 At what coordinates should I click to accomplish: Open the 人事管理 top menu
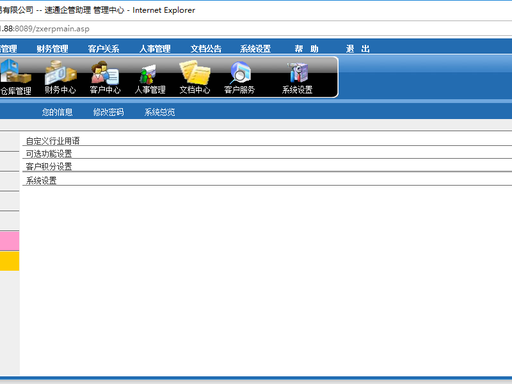tap(155, 49)
